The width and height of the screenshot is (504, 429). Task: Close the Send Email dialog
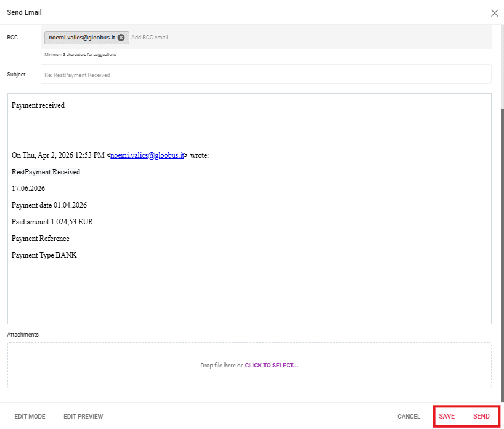[494, 12]
